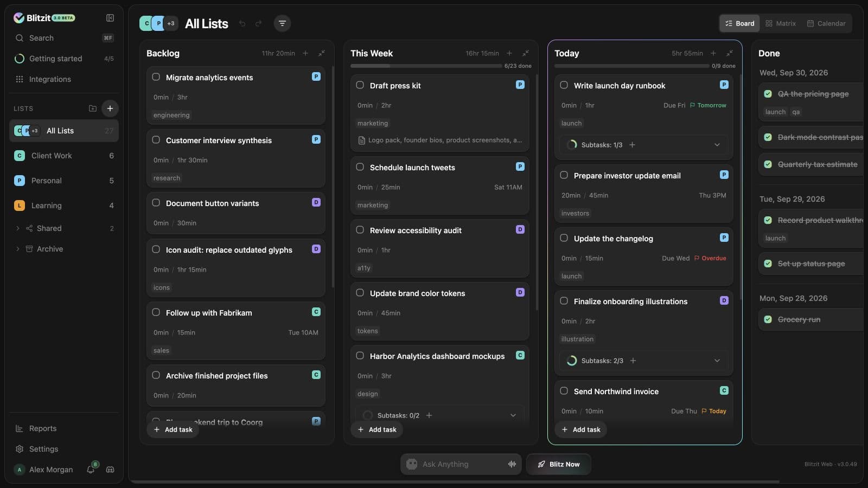Expand the Shared lists group
The width and height of the screenshot is (868, 488).
(18, 228)
